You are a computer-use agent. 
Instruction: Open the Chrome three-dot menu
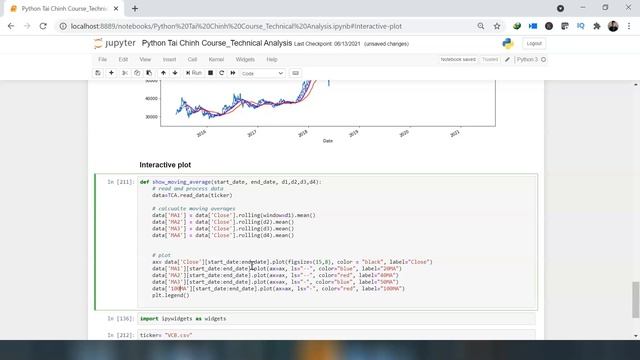pos(629,26)
